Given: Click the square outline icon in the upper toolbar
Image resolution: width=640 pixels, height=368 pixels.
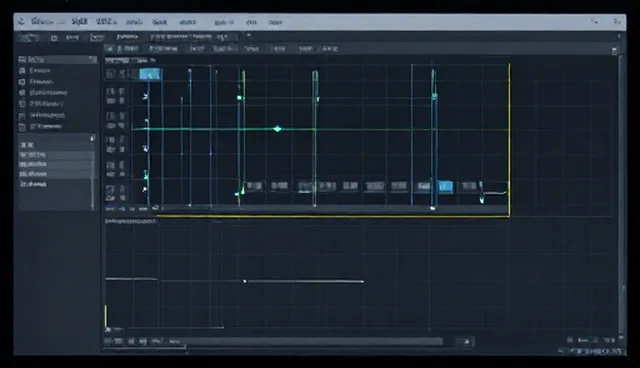Looking at the screenshot, I should pos(54,38).
